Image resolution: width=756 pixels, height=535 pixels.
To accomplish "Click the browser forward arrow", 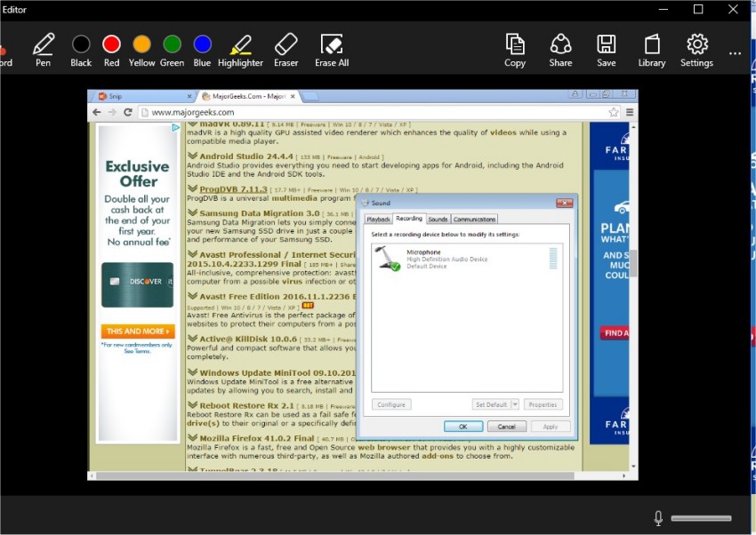I will tap(112, 112).
